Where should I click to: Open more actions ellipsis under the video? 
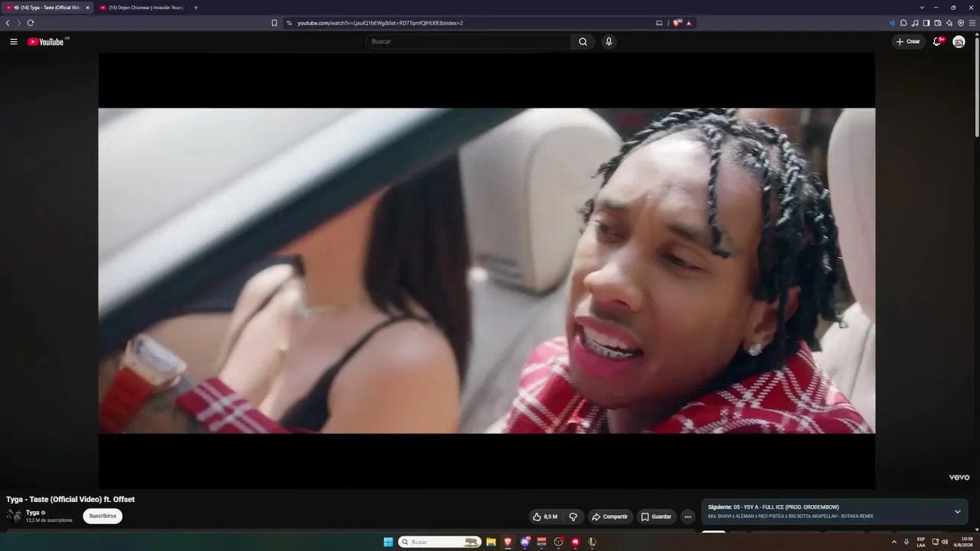[688, 517]
